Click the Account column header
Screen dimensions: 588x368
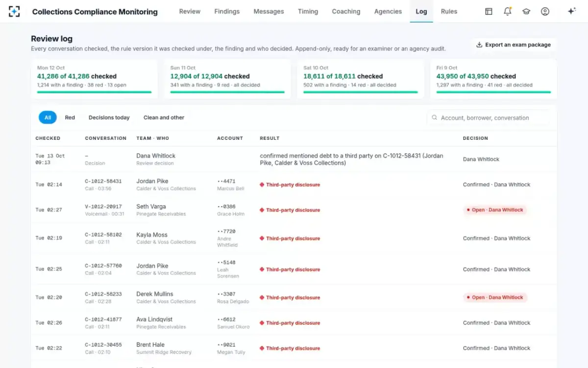pyautogui.click(x=230, y=138)
